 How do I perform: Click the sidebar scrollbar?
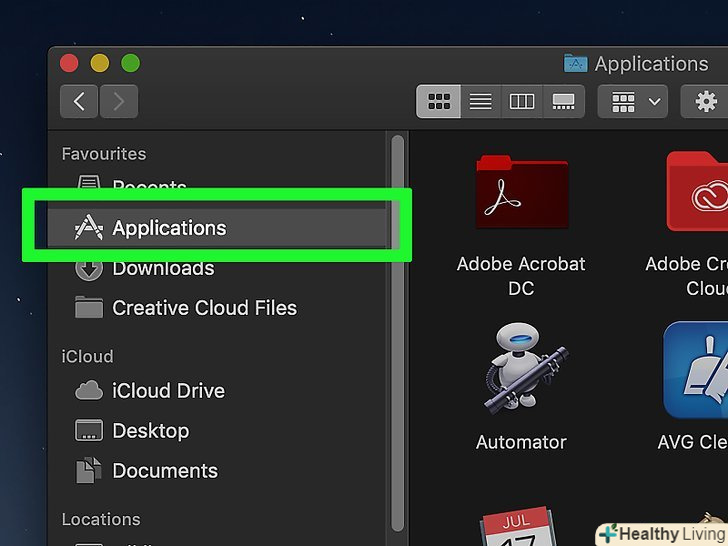pyautogui.click(x=397, y=332)
